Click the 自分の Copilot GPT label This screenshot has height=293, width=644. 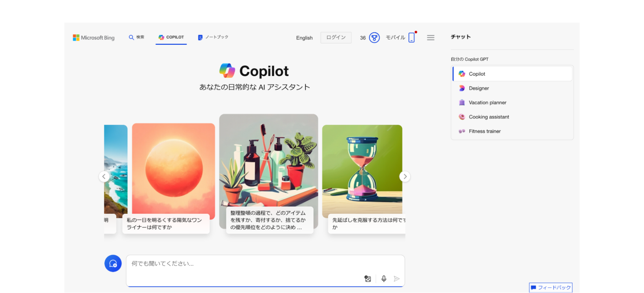tap(470, 59)
